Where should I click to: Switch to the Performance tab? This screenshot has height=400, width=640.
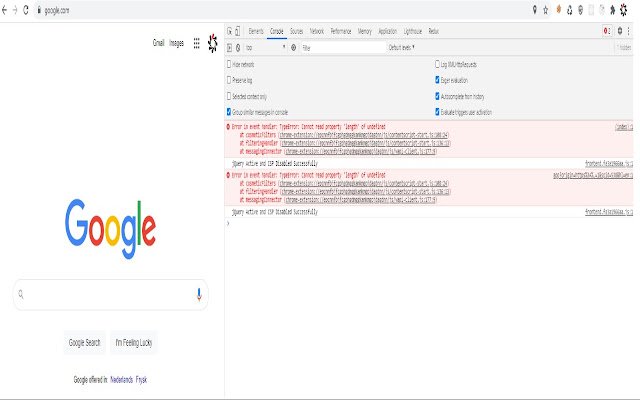(341, 31)
